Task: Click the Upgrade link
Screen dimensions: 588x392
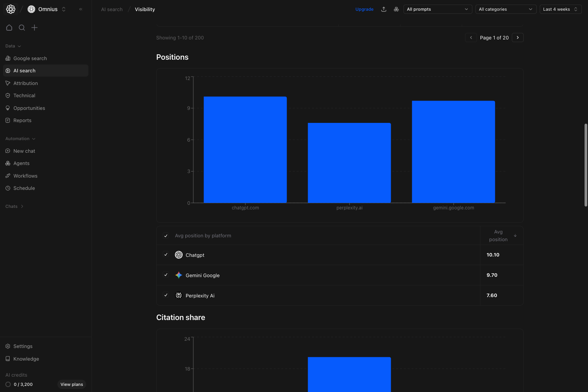Action: (x=364, y=9)
